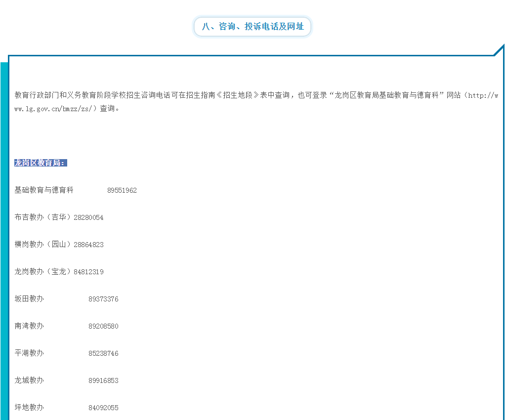Select phone number 85238746
The width and height of the screenshot is (505, 420).
pyautogui.click(x=103, y=353)
